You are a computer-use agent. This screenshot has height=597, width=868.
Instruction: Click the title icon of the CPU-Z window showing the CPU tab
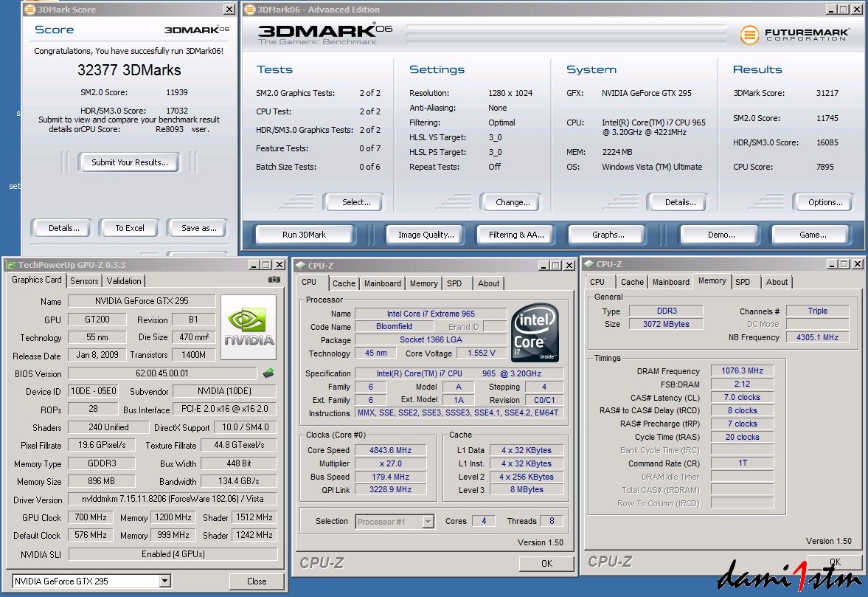(301, 265)
